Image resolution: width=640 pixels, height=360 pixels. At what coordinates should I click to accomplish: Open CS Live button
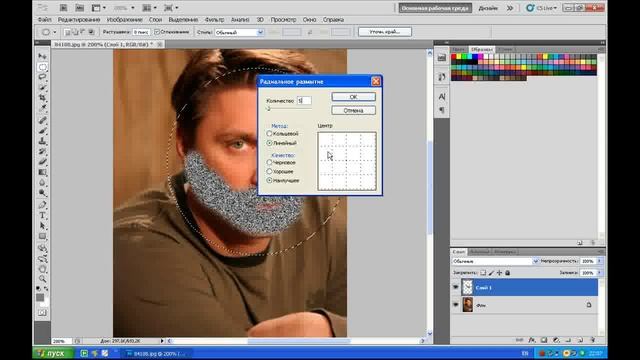click(x=542, y=8)
